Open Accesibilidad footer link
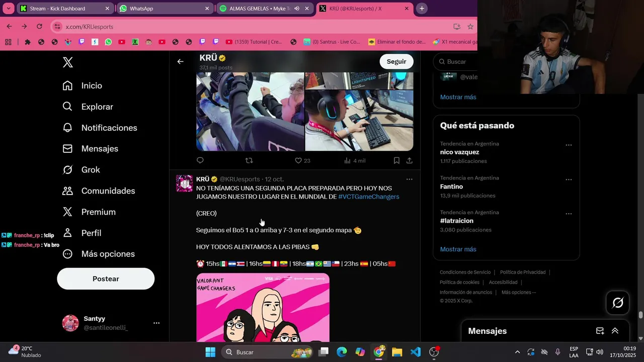 coord(503,283)
